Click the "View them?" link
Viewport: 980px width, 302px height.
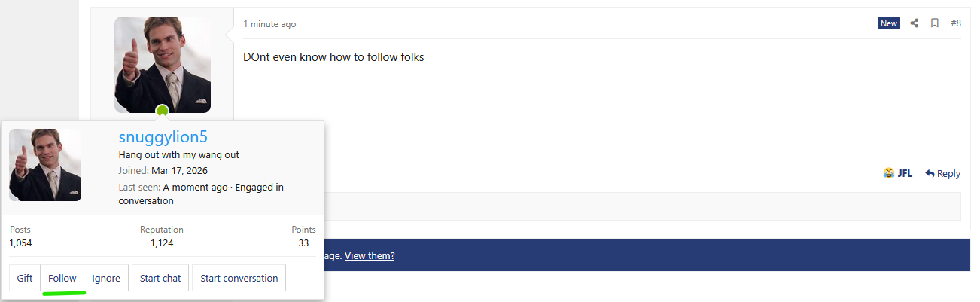point(370,255)
